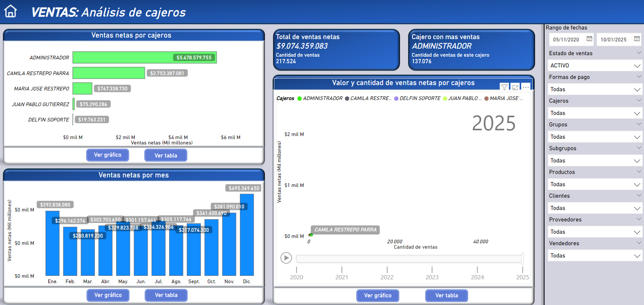Viewport: 644px width, 305px height.
Task: Select the MARIA JOSE RESTREPO bar
Action: [x=82, y=89]
